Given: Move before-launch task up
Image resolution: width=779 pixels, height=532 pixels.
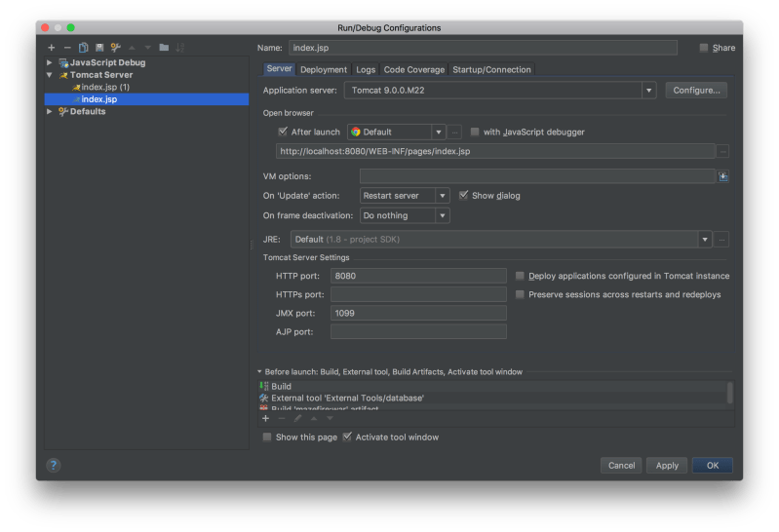Looking at the screenshot, I should pos(314,418).
